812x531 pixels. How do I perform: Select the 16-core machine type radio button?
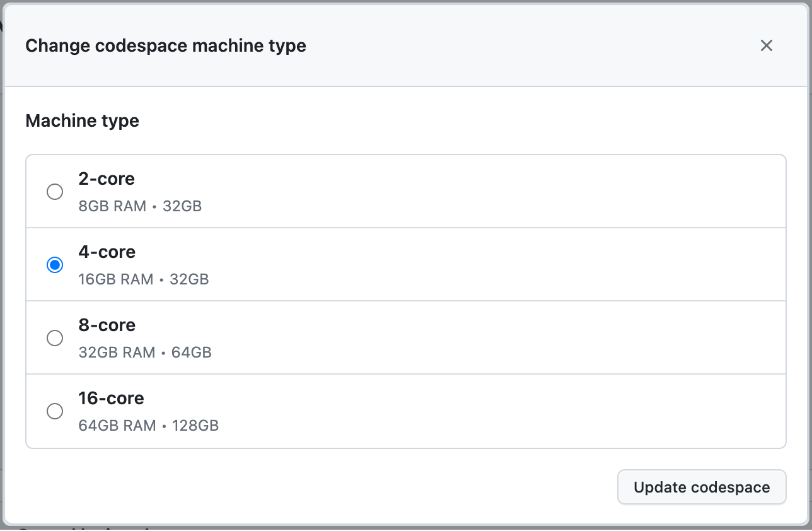pos(55,411)
